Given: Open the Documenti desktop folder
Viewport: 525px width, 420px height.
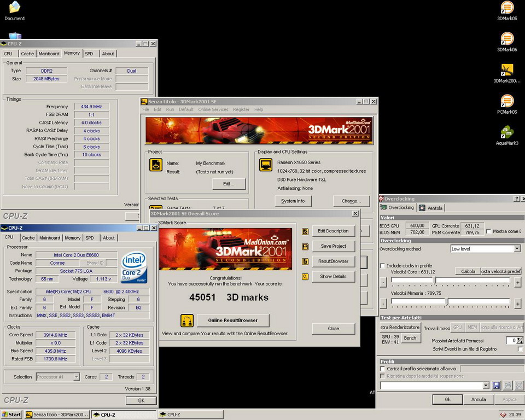Looking at the screenshot, I should [15, 11].
